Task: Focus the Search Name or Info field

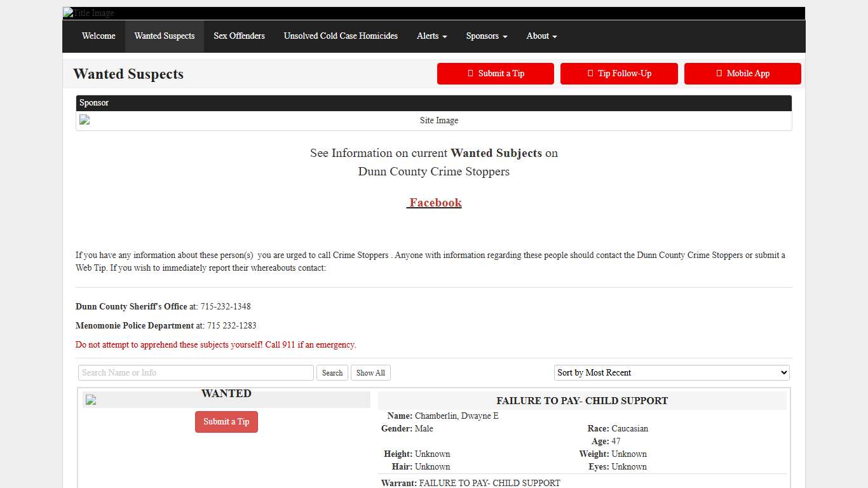Action: pos(196,373)
